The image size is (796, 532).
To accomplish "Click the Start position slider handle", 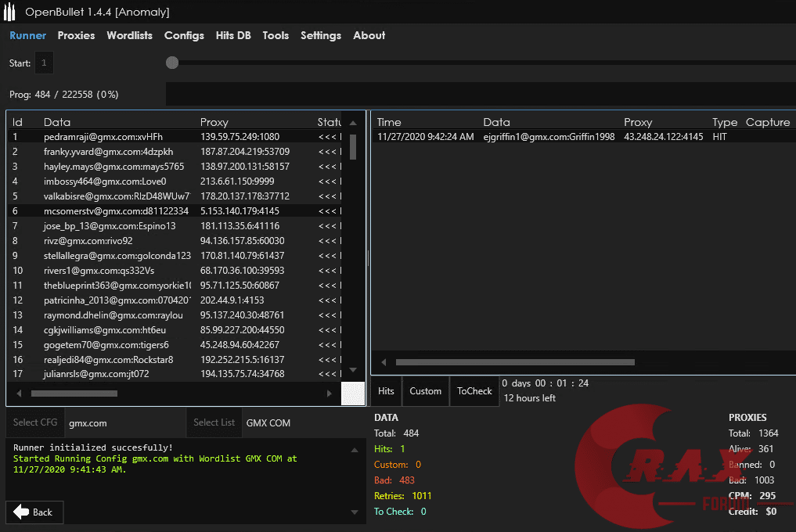I will point(172,63).
